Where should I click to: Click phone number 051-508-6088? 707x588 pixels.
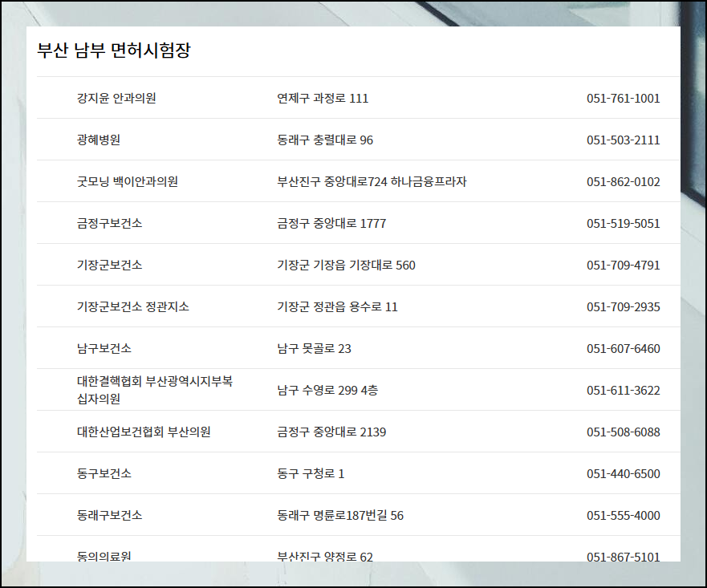click(x=623, y=432)
